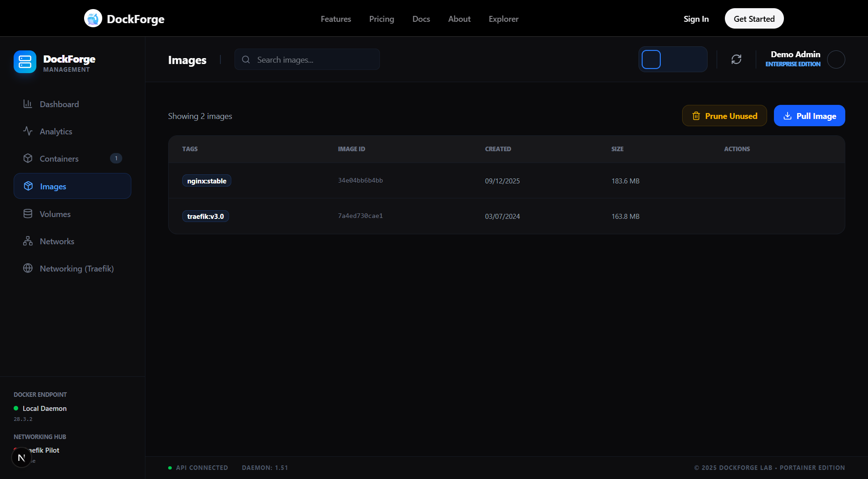Click the Sign In link
868x479 pixels.
point(696,19)
